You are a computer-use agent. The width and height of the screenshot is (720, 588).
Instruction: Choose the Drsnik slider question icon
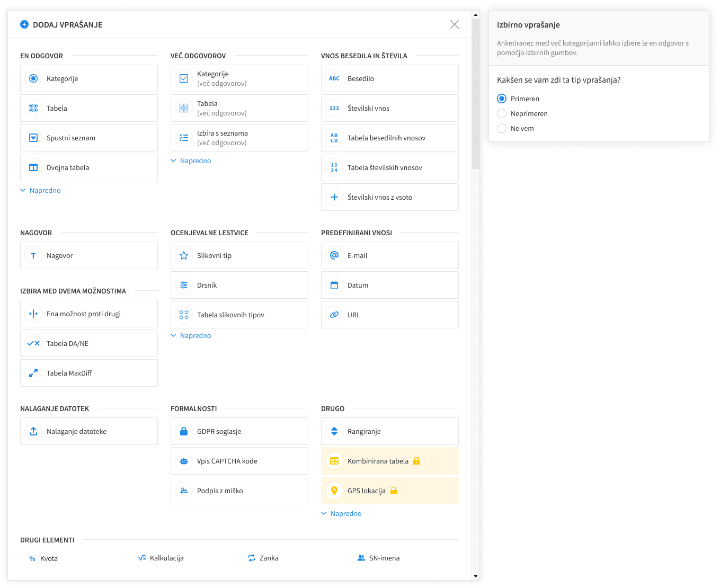(184, 285)
